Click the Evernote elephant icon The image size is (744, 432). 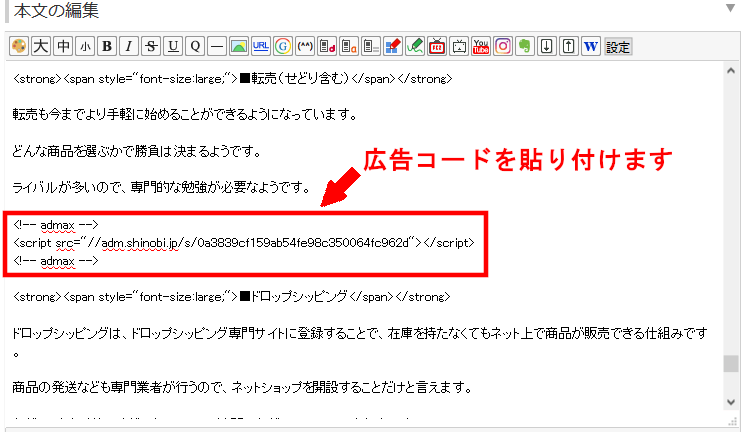[x=525, y=47]
